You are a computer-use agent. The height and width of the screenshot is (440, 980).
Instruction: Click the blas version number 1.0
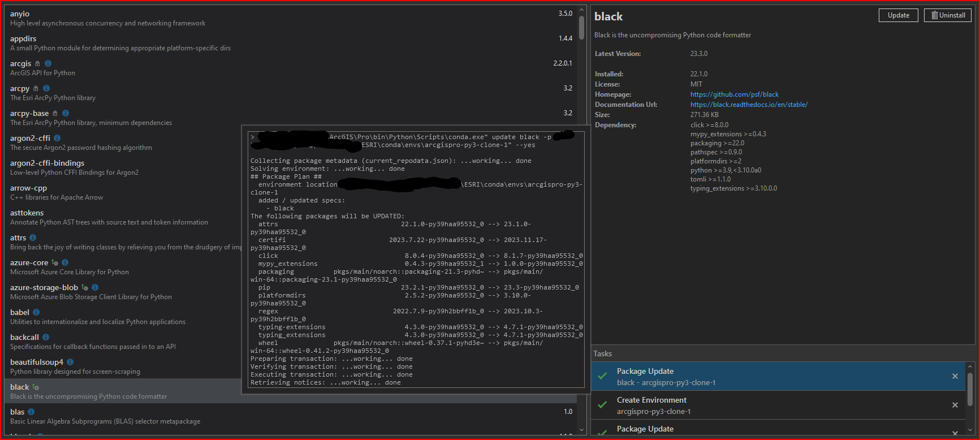coord(568,412)
